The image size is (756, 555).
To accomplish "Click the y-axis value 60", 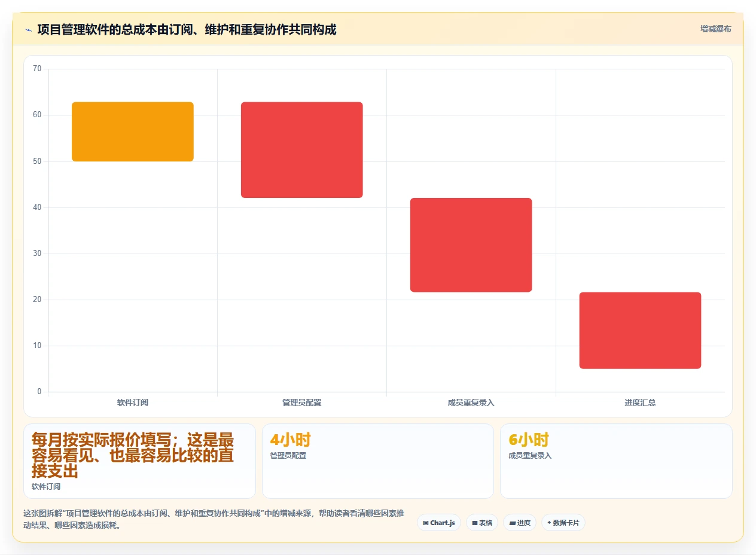I will [x=37, y=115].
